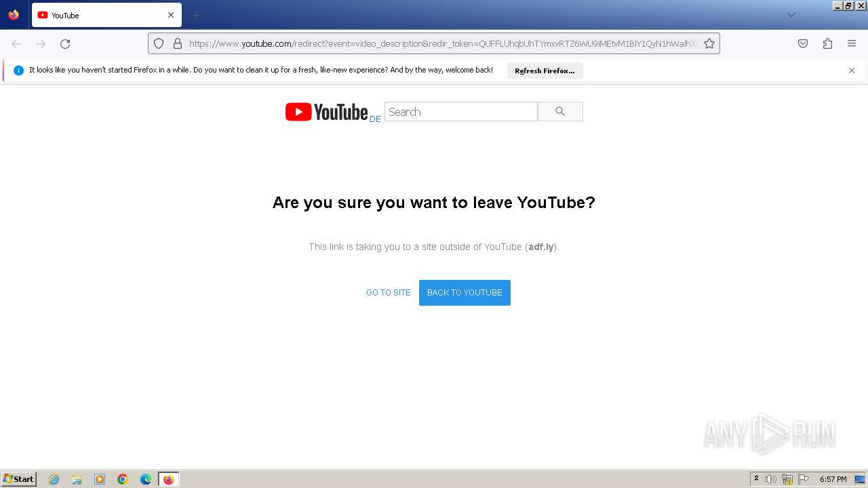Go back using the back arrow
The width and height of the screenshot is (868, 488).
16,43
